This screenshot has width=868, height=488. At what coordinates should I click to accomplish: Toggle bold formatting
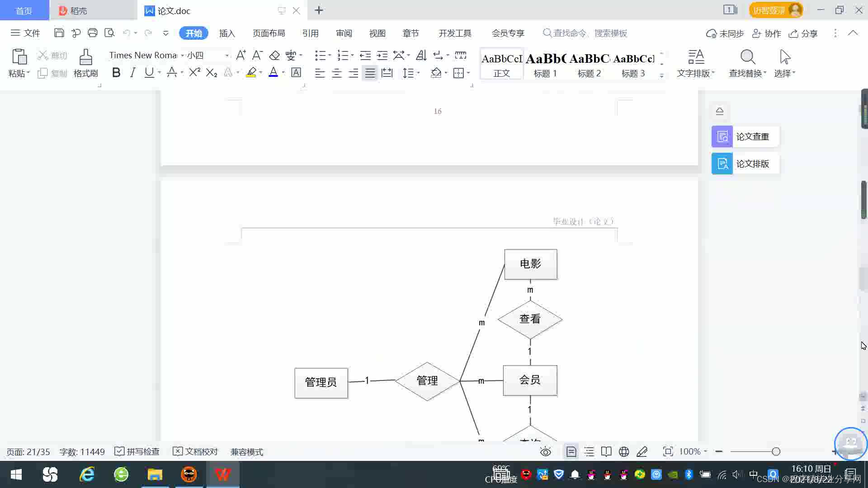pos(116,73)
